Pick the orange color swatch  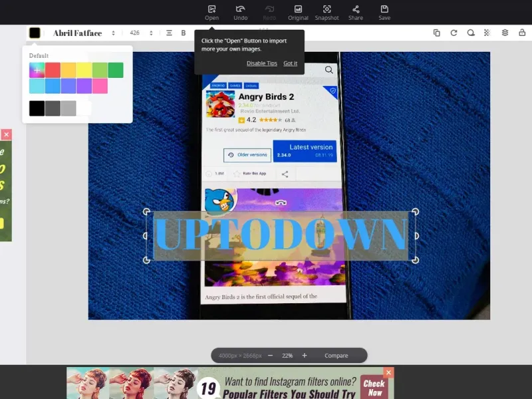click(68, 70)
